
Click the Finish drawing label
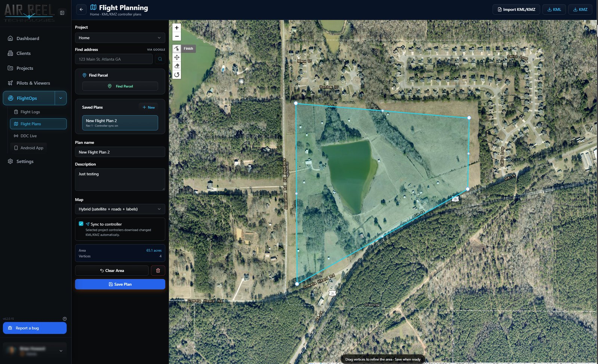(x=188, y=49)
